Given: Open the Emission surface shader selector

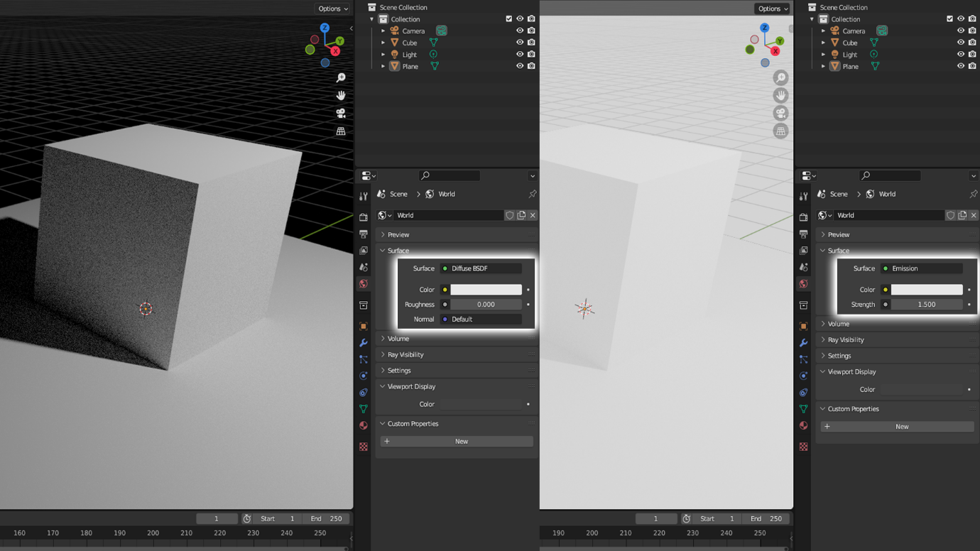Looking at the screenshot, I should (922, 268).
